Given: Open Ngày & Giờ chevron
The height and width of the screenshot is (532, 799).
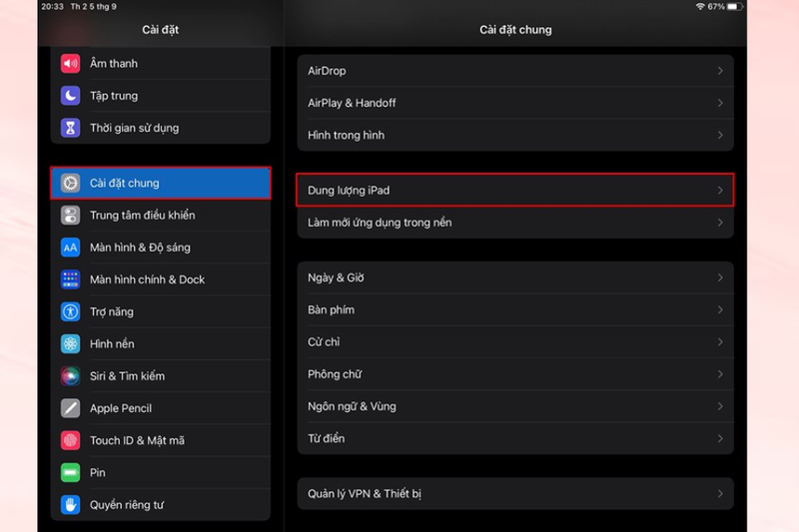Looking at the screenshot, I should coord(720,277).
